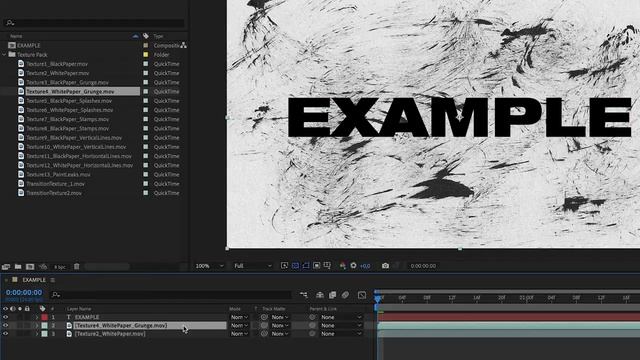
Task: Delete selected project item with trash icon
Action: [x=76, y=267]
